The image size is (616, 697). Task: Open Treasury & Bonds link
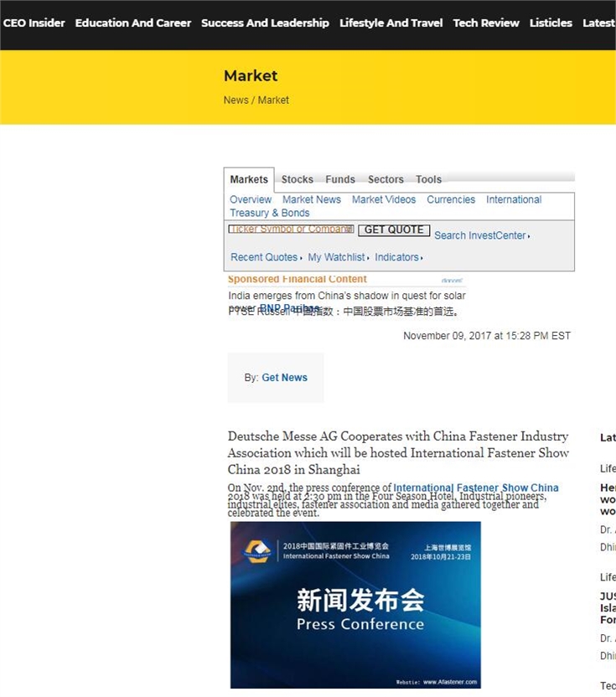click(x=270, y=213)
